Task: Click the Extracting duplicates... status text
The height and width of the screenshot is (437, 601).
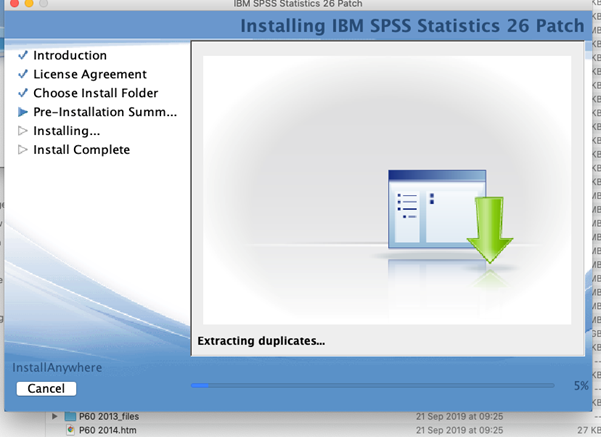Action: pyautogui.click(x=261, y=341)
